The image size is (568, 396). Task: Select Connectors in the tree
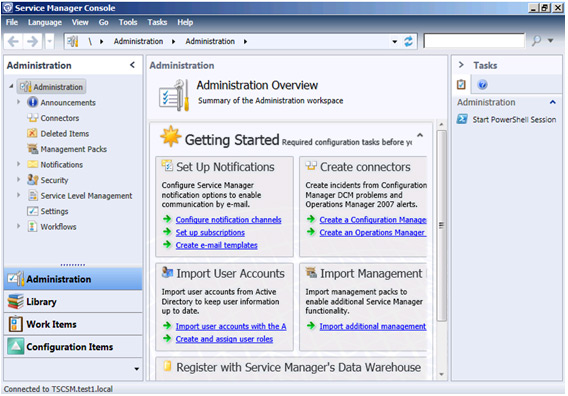[x=59, y=118]
